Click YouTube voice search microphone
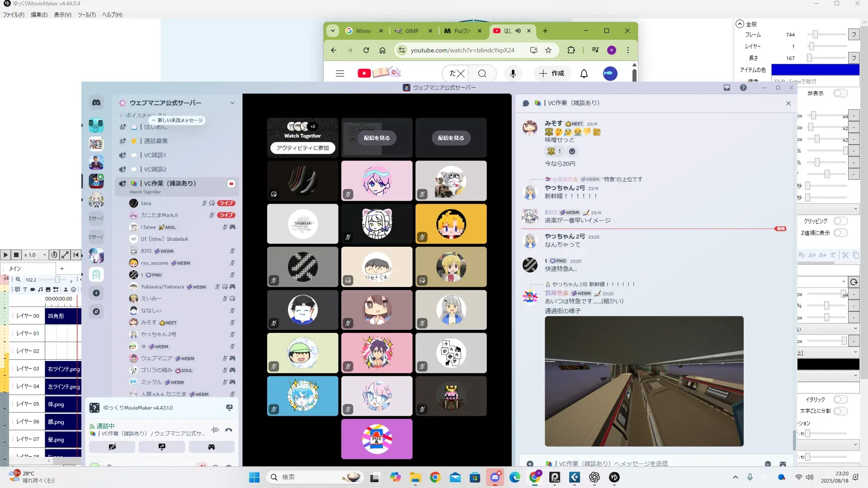 click(x=513, y=73)
